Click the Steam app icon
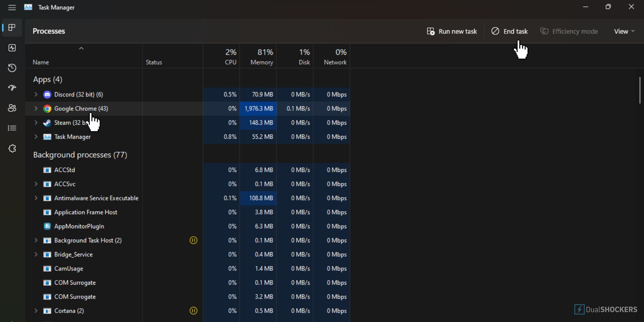The image size is (644, 322). click(x=47, y=123)
